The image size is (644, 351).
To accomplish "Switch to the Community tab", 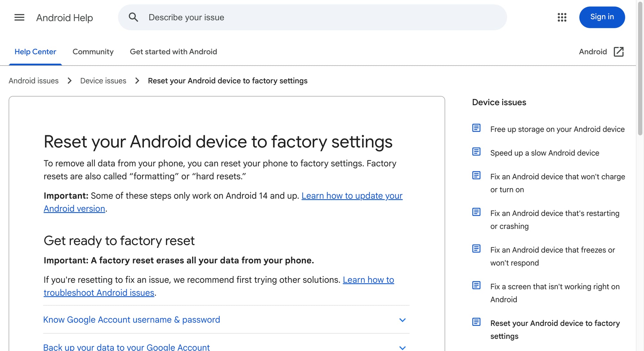I will pyautogui.click(x=93, y=52).
